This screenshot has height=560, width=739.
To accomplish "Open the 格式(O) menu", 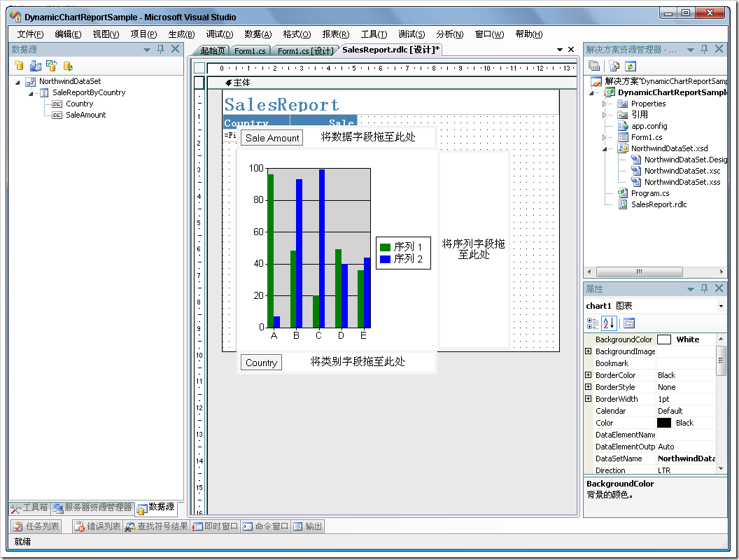I will (x=297, y=34).
